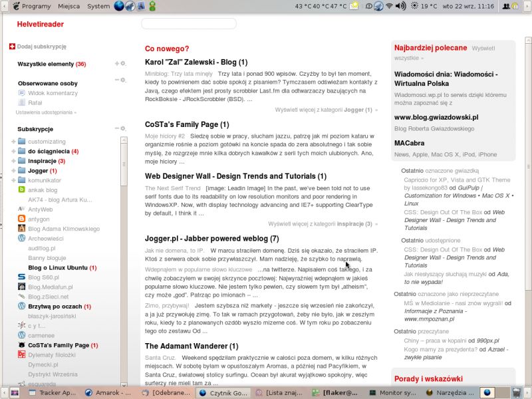Click the red plus add-subscription icon
This screenshot has width=532, height=399.
tap(12, 47)
